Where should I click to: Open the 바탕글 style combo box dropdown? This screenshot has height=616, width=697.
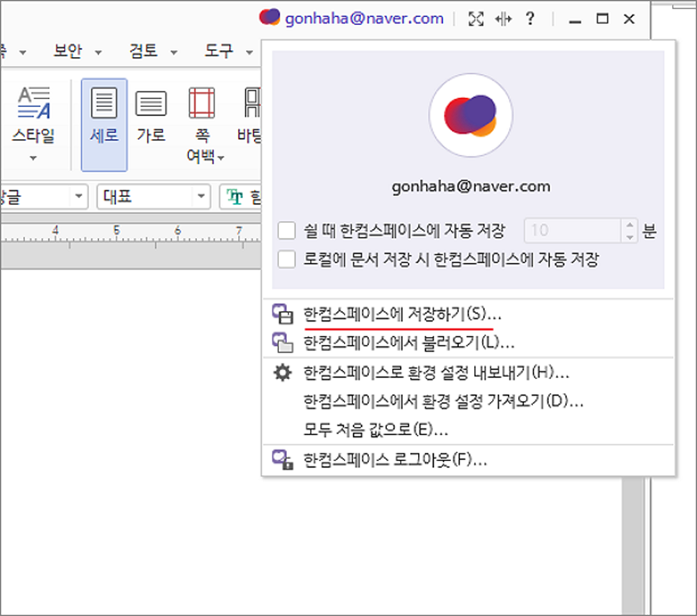pyautogui.click(x=78, y=196)
